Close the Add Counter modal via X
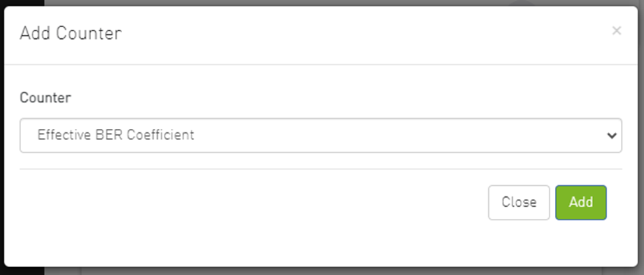Image resolution: width=644 pixels, height=275 pixels. (x=616, y=30)
